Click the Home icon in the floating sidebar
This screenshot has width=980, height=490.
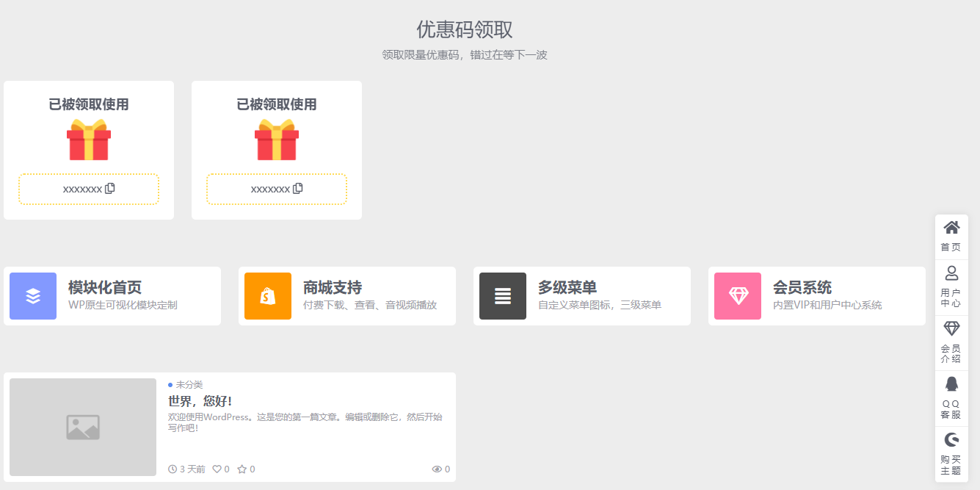click(x=951, y=228)
